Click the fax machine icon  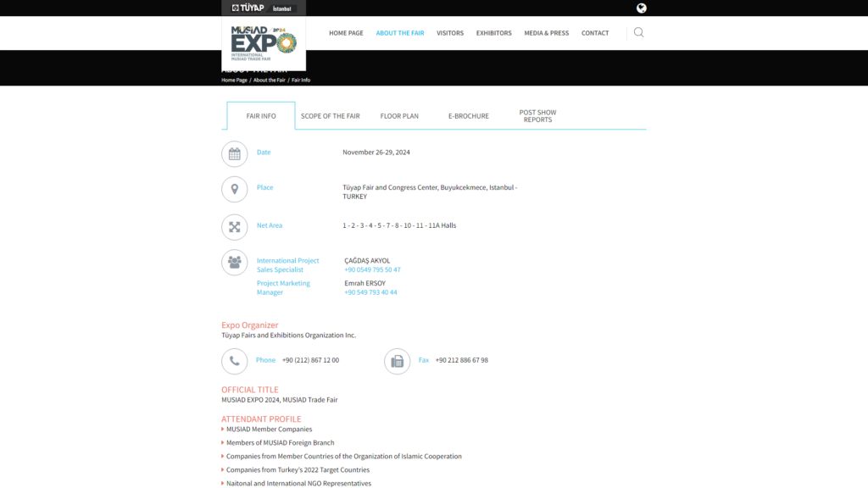[x=398, y=361]
